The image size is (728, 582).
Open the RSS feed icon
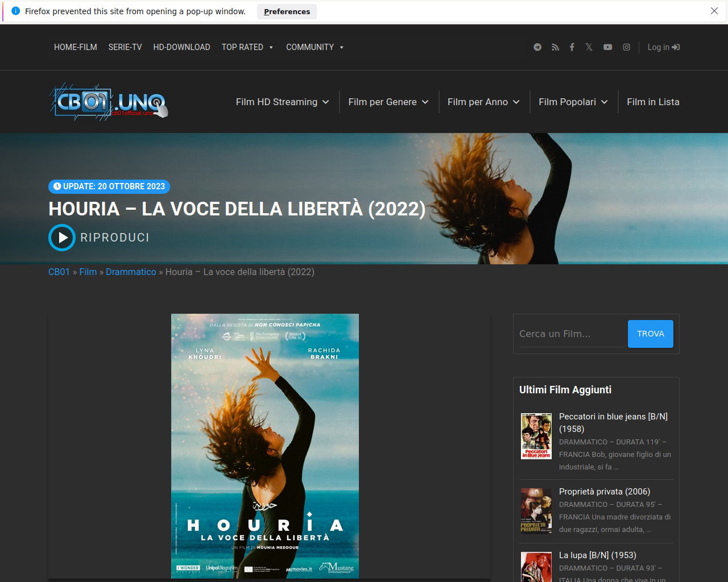(555, 47)
